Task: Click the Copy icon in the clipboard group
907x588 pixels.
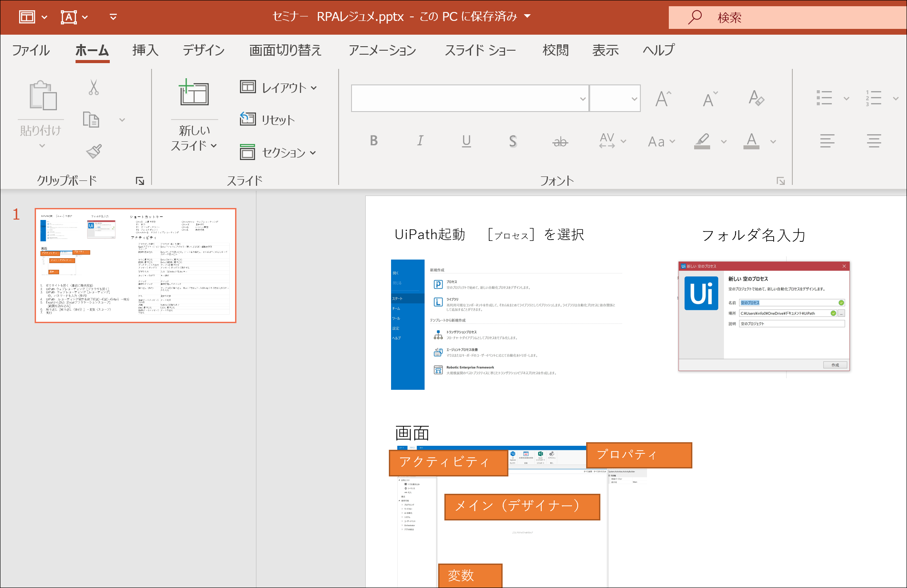Action: coord(91,120)
